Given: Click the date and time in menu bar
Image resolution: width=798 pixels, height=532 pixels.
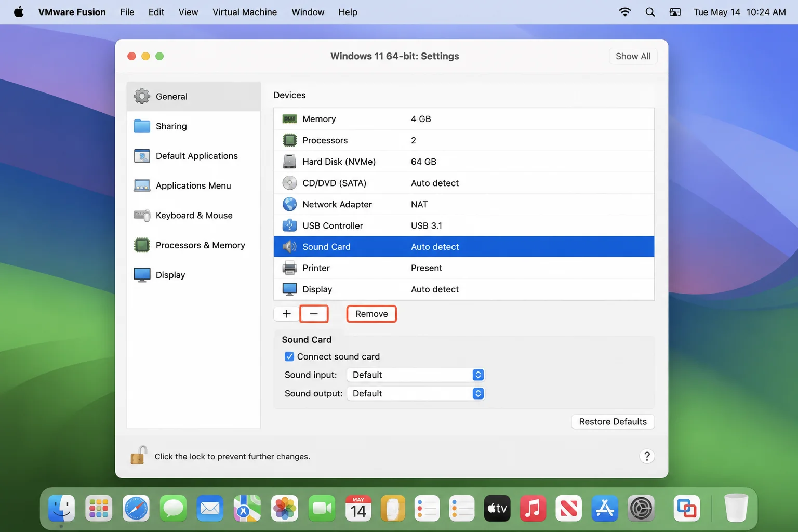Looking at the screenshot, I should pyautogui.click(x=739, y=12).
